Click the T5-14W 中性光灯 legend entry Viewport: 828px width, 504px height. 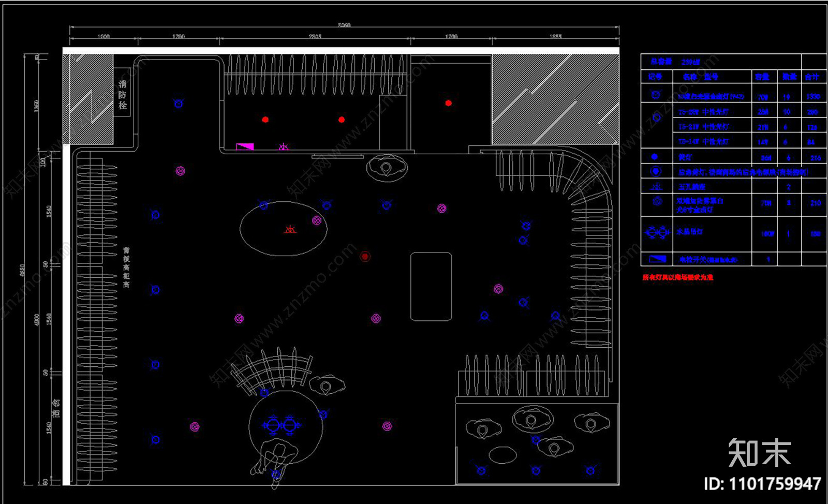click(x=704, y=141)
